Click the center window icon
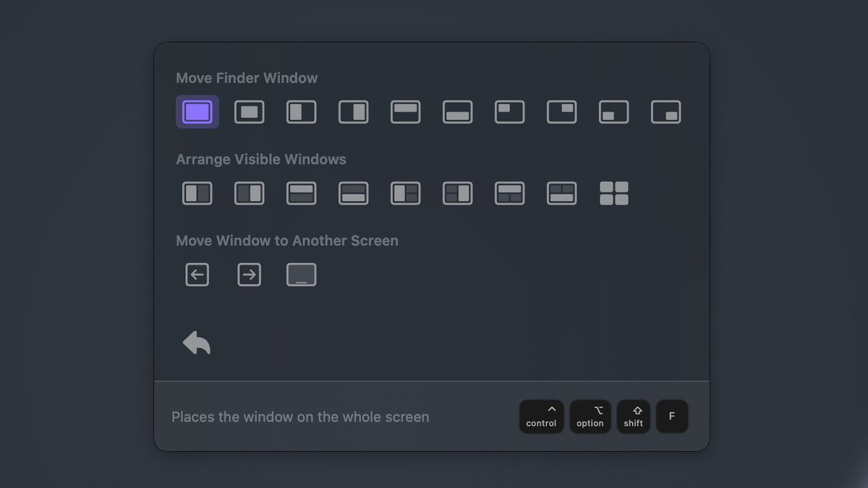This screenshot has height=488, width=868. click(249, 111)
